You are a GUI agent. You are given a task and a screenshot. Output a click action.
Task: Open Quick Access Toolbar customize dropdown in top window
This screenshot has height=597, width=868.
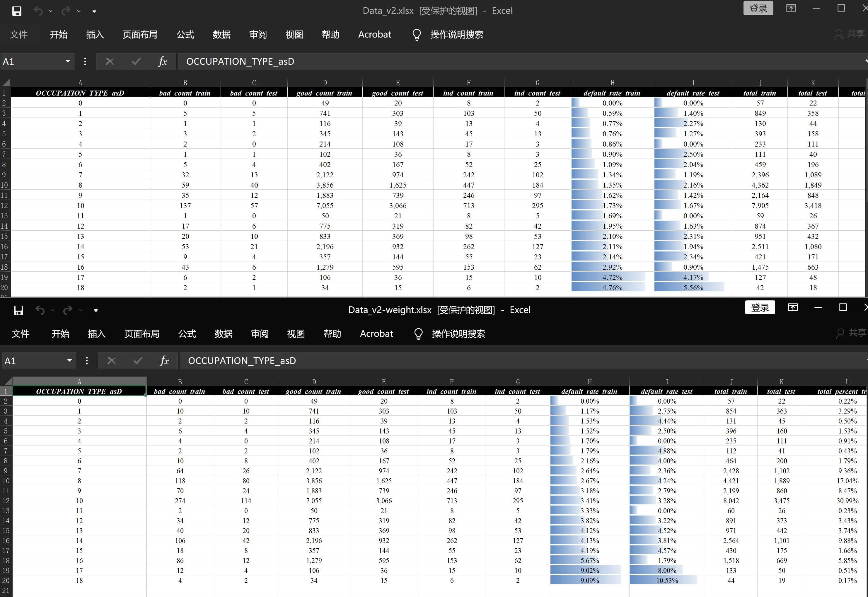(x=94, y=11)
